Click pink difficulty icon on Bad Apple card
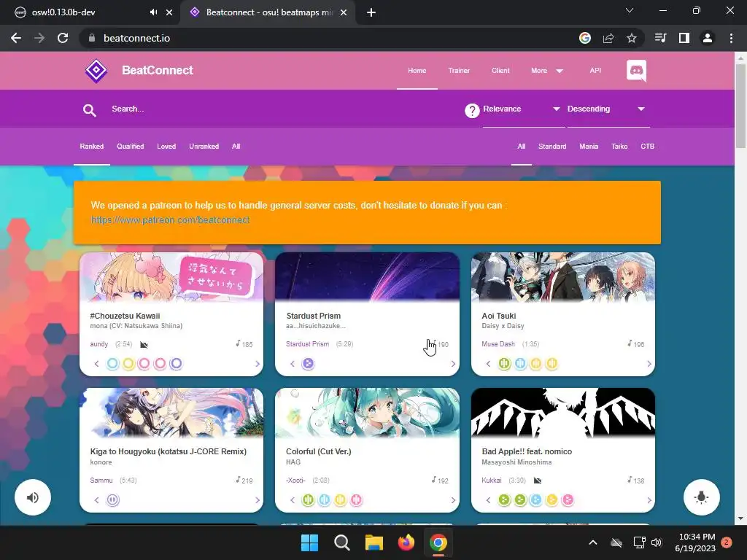Viewport: 747px width, 560px height. [568, 500]
